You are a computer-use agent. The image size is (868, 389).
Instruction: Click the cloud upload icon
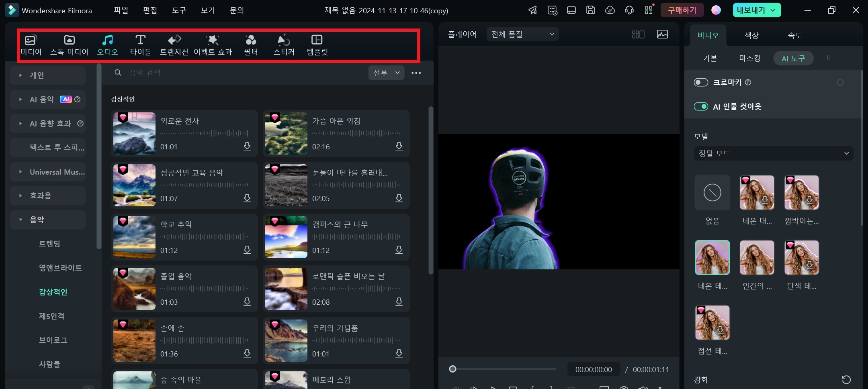coord(610,10)
